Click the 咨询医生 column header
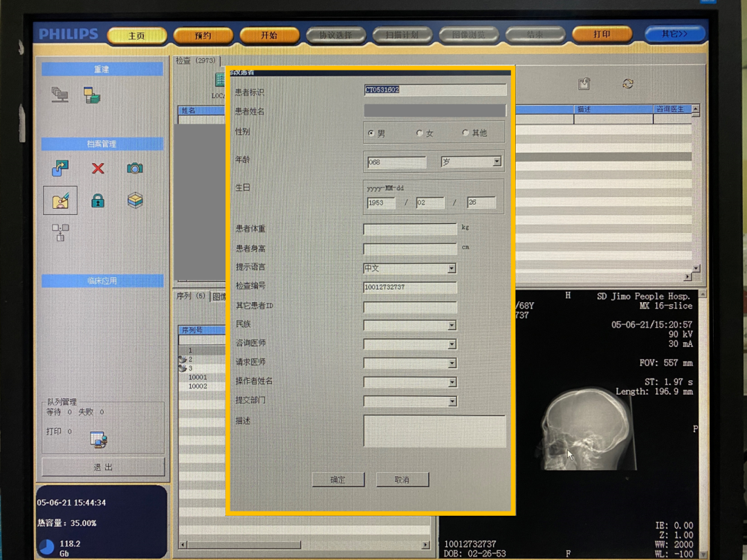Viewport: 747px width, 560px height. coord(672,109)
